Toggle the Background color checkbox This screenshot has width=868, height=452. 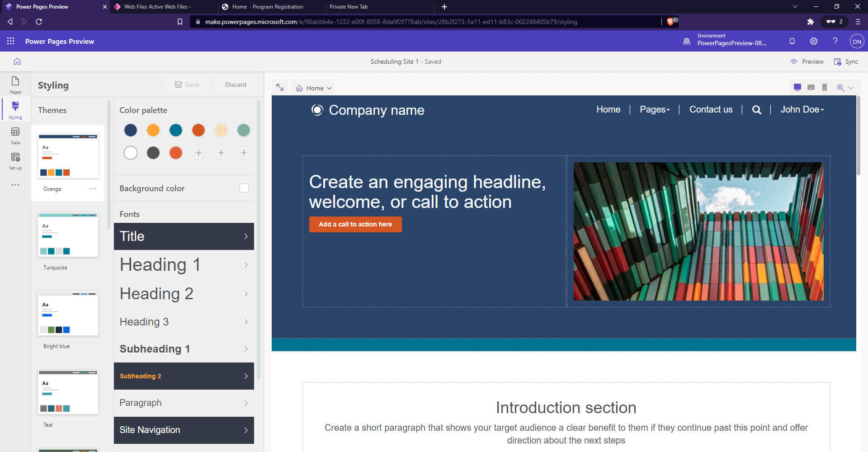click(x=244, y=188)
